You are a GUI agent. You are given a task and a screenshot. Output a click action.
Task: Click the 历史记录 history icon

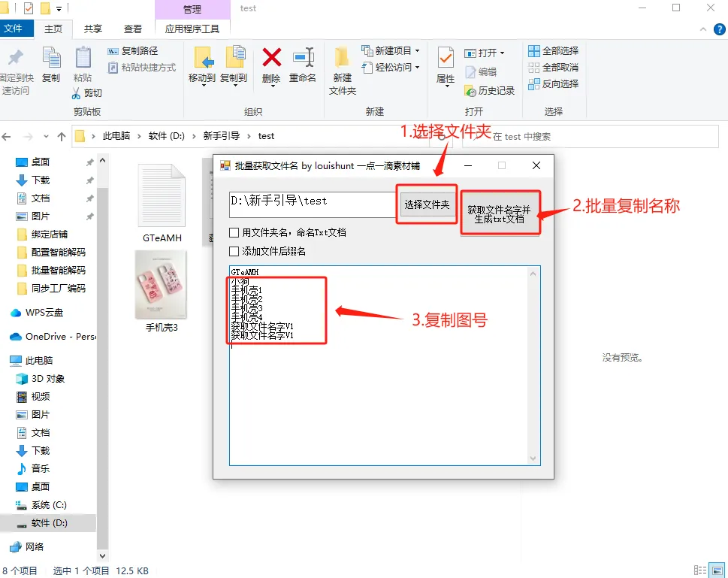click(470, 91)
